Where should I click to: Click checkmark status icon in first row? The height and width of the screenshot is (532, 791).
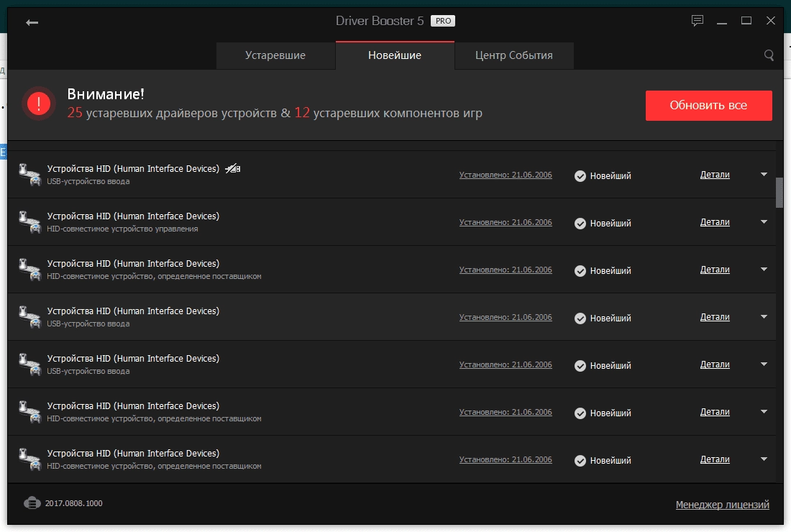580,175
